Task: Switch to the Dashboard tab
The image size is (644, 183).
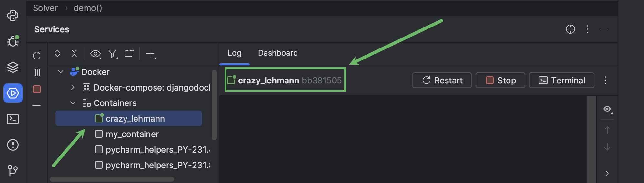Action: pos(278,53)
